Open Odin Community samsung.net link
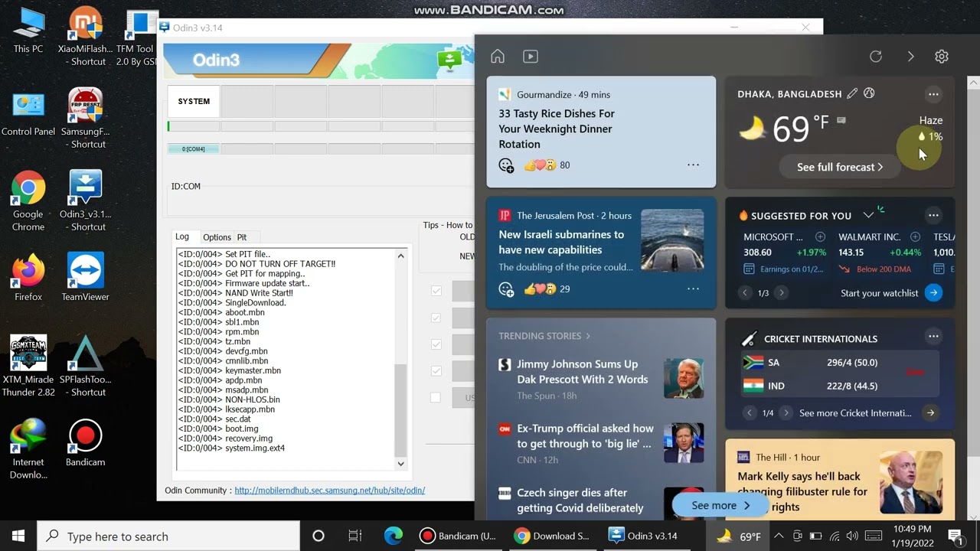 pyautogui.click(x=330, y=491)
